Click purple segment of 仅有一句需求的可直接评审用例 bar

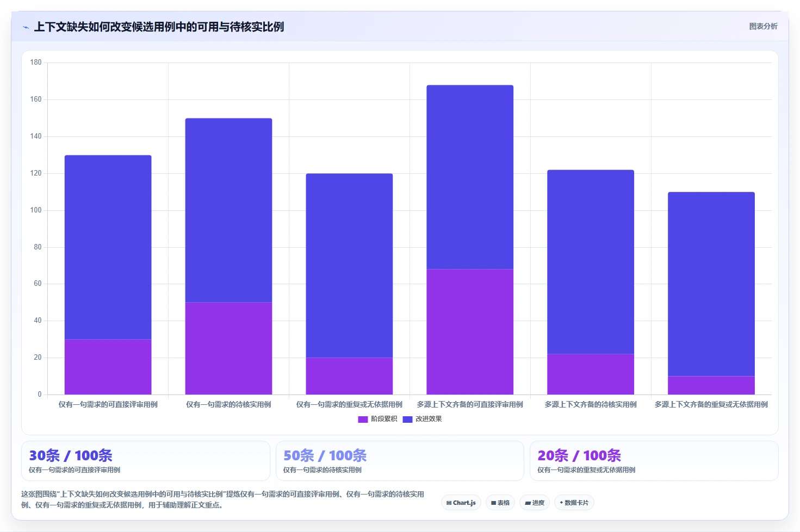108,367
